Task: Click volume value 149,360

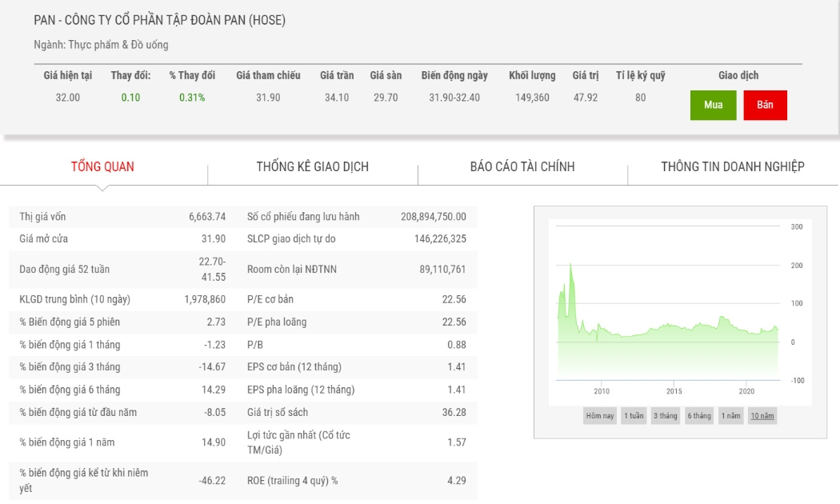Action: coord(532,98)
